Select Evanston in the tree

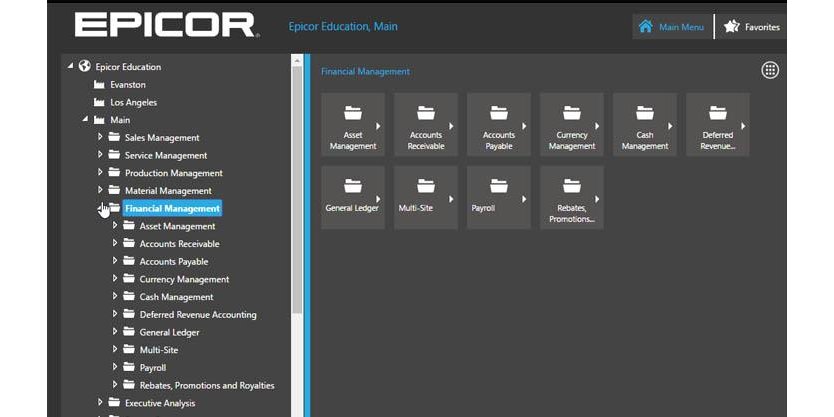point(128,85)
